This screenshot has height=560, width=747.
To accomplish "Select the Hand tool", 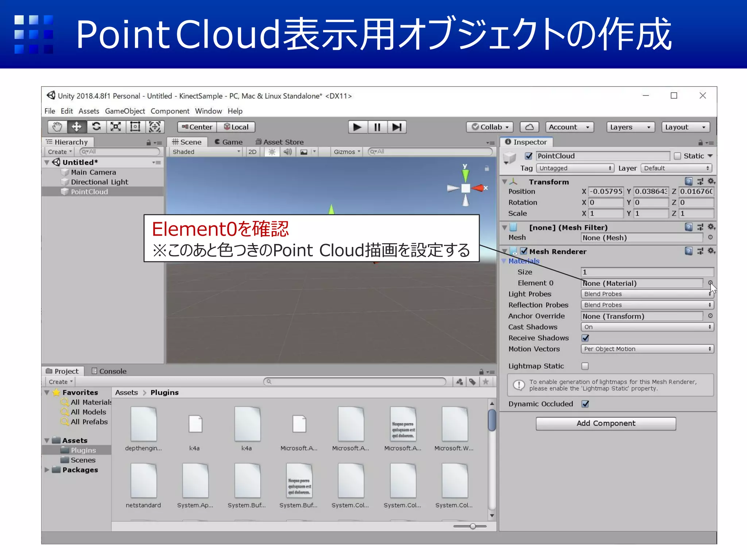I will point(57,127).
